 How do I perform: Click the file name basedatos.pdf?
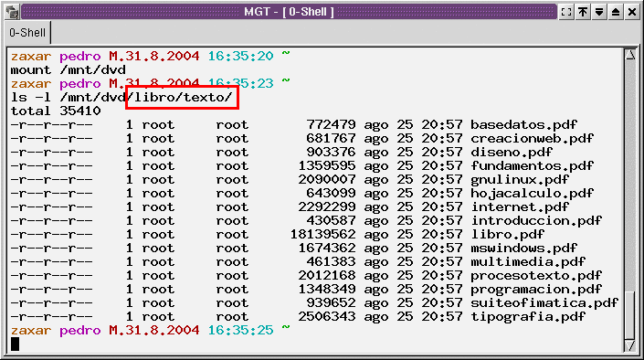click(523, 124)
